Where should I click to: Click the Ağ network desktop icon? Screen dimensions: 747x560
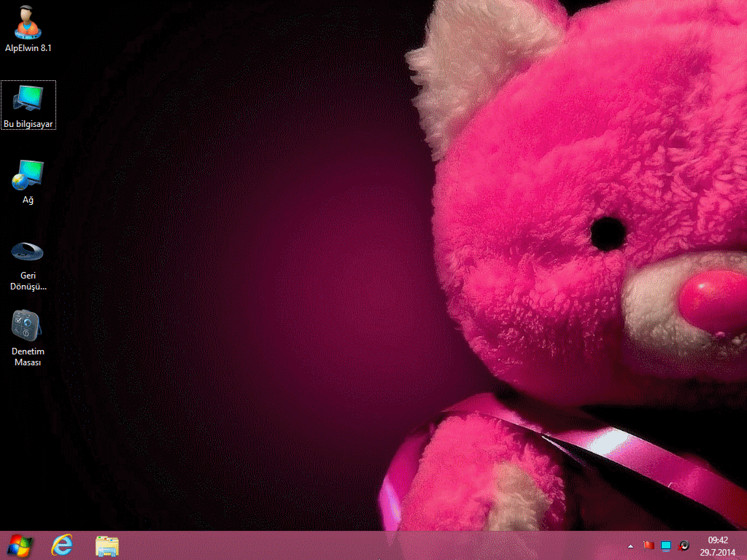click(28, 175)
